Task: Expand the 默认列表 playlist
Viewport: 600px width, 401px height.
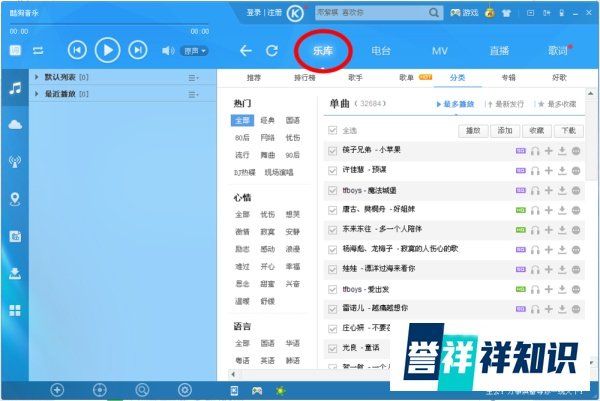Action: (36, 77)
